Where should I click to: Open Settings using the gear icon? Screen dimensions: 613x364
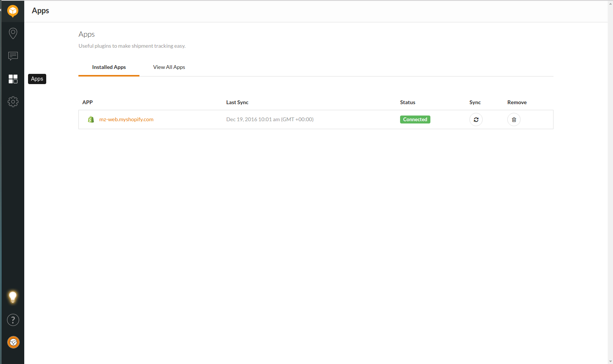click(x=13, y=102)
